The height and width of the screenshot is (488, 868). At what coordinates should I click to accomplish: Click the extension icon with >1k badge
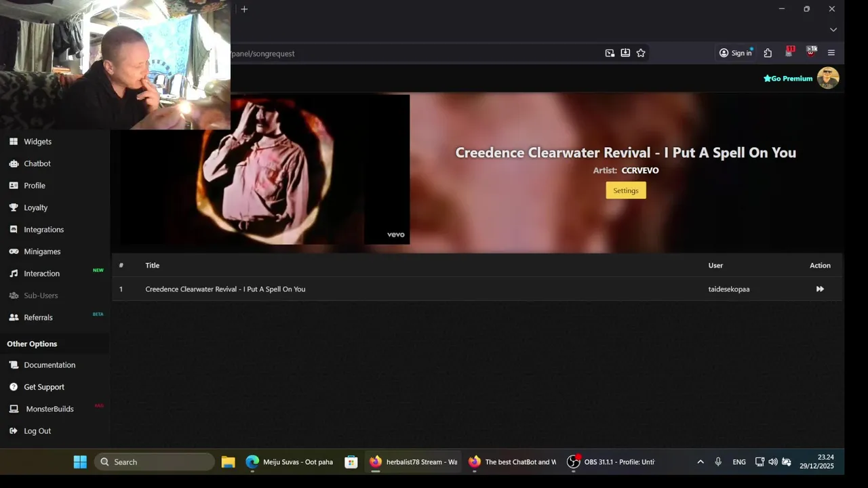click(811, 52)
